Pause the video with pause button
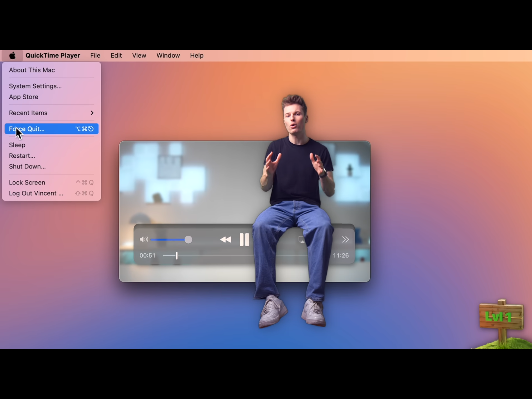 (x=244, y=240)
